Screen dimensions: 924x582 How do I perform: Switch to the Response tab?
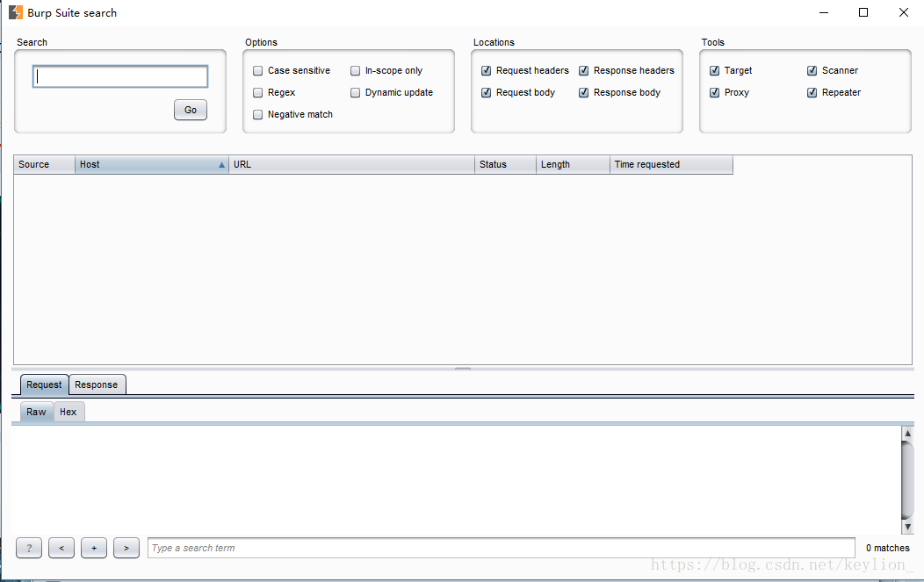(97, 384)
